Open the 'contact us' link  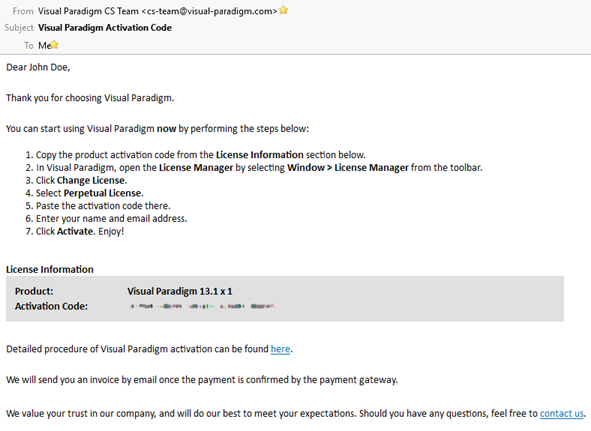[x=562, y=414]
